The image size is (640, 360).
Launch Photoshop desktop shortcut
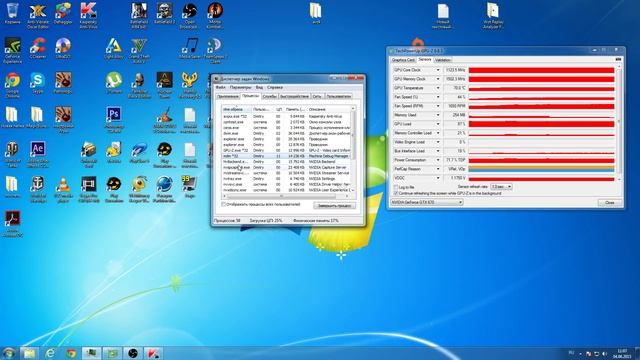click(x=113, y=119)
